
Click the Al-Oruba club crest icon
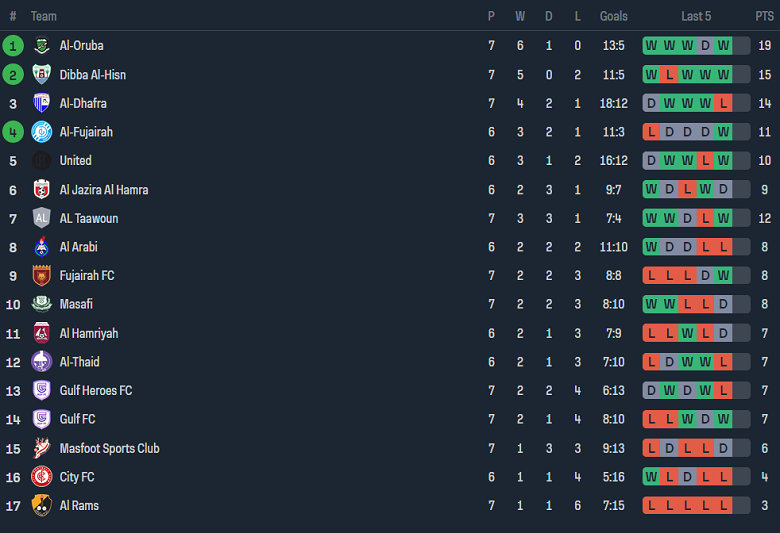[41, 46]
